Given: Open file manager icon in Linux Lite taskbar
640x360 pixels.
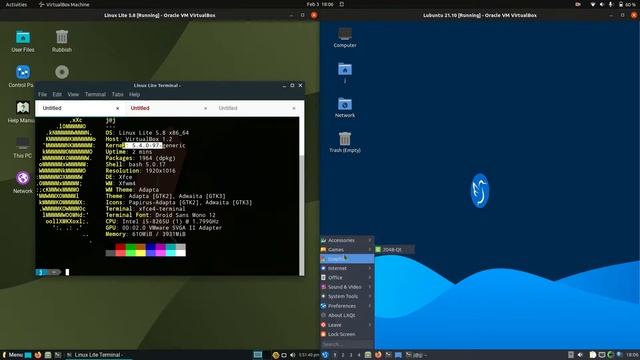Looking at the screenshot, I should (x=48, y=355).
